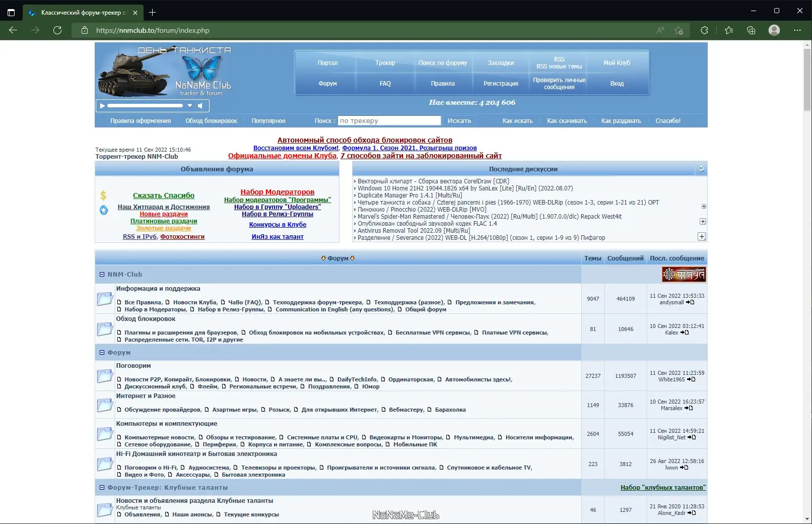Collapse the Форум category section
Screen dimensions: 812x524
tap(102, 353)
